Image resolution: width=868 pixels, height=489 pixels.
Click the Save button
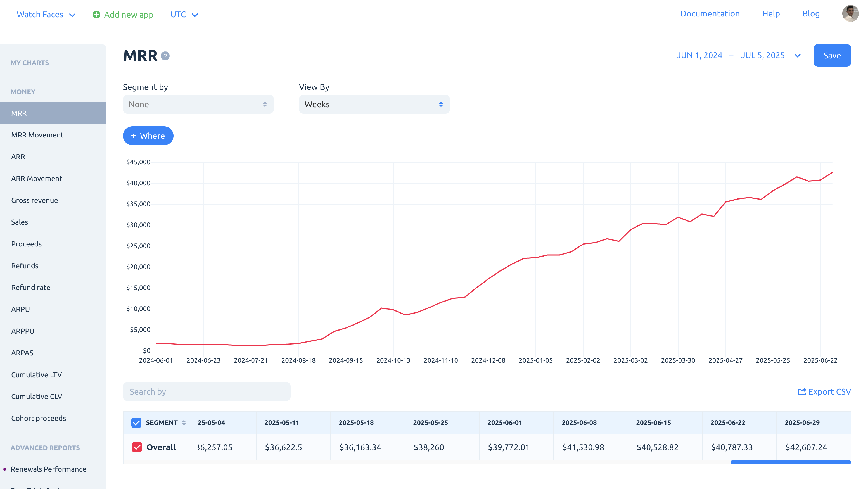[832, 55]
